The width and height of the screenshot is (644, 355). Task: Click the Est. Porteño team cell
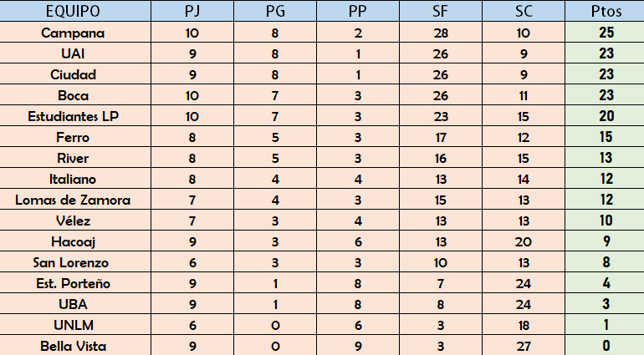pos(75,283)
